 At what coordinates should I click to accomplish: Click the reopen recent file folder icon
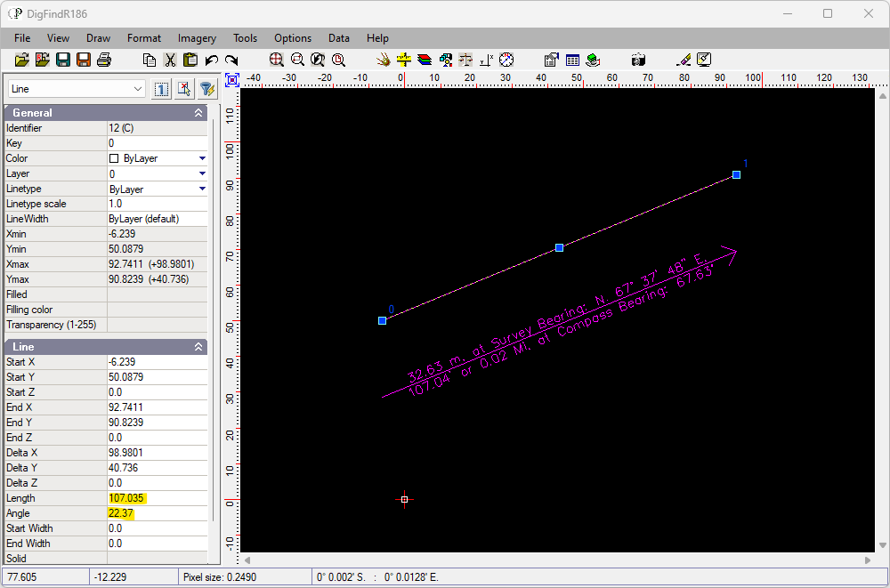[43, 60]
